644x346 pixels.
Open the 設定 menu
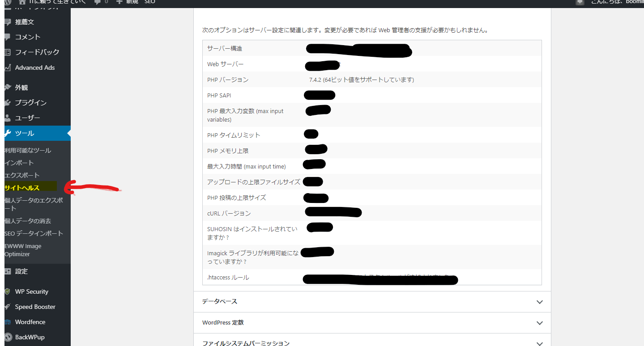pos(21,271)
